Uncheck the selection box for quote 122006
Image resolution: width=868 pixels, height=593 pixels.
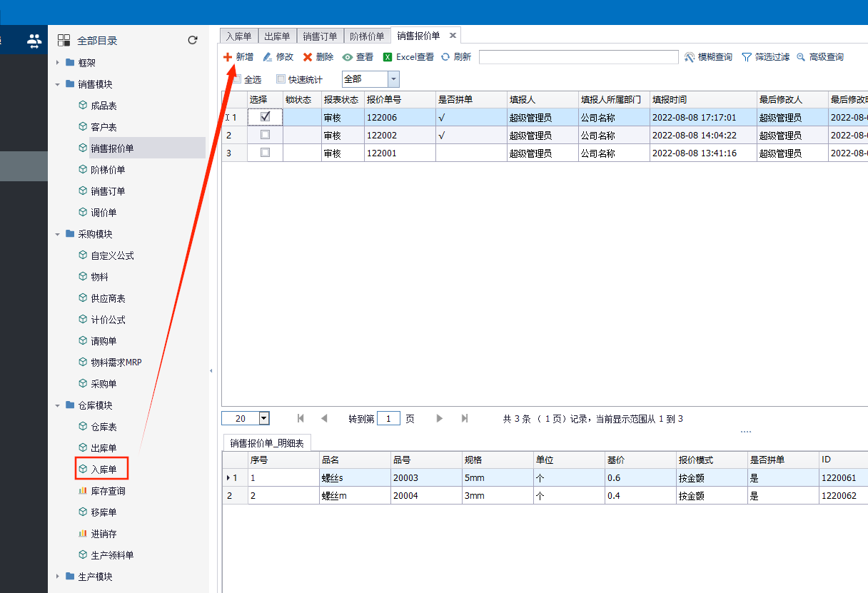click(x=266, y=116)
